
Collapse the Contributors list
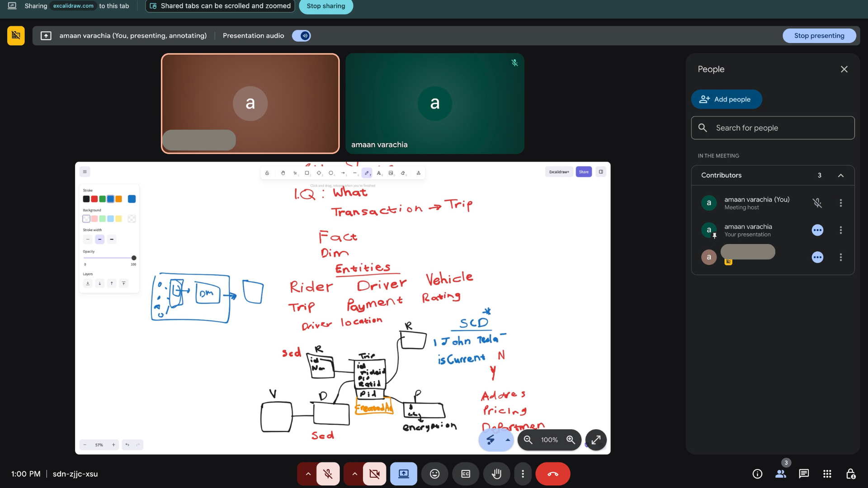coord(840,175)
